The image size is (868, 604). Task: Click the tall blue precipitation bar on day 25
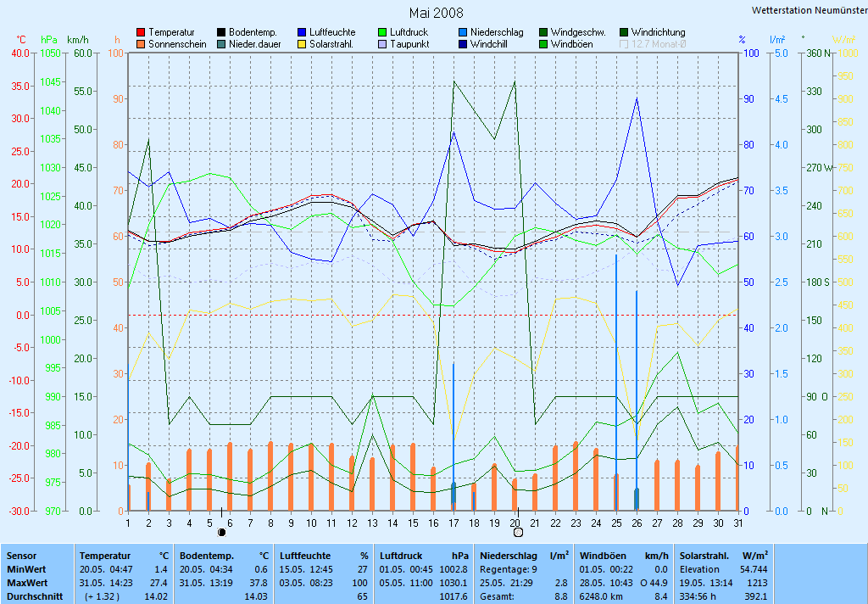click(616, 383)
